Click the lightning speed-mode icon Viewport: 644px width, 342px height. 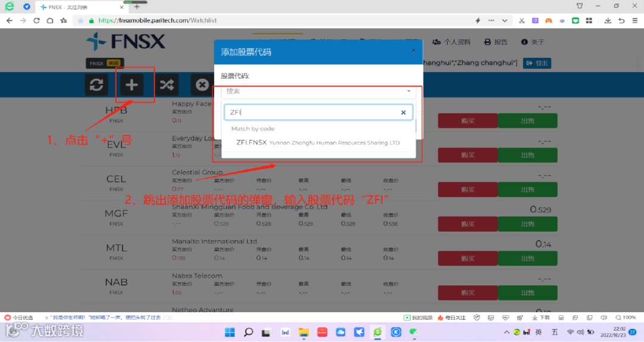[x=478, y=20]
